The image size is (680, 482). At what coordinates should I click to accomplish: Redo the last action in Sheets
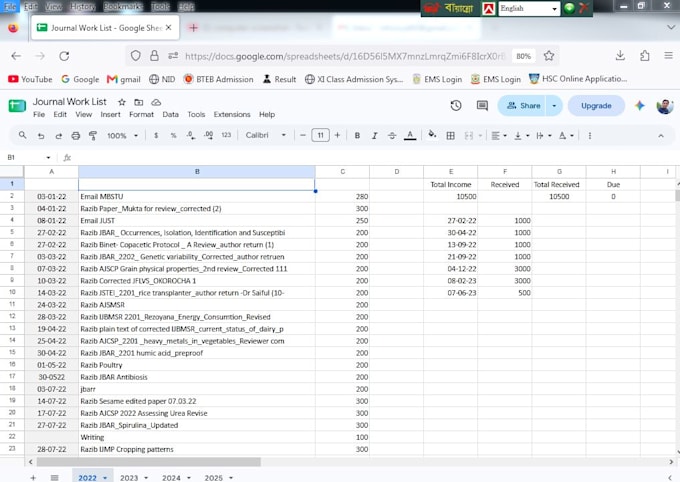59,136
